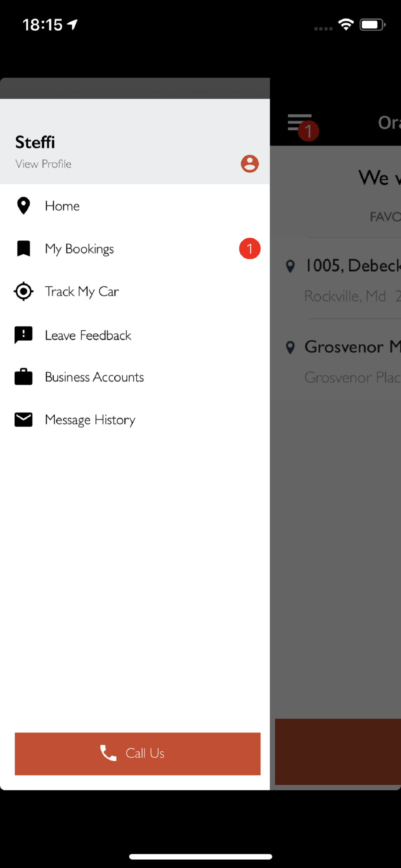Open the View Profile link

43,164
